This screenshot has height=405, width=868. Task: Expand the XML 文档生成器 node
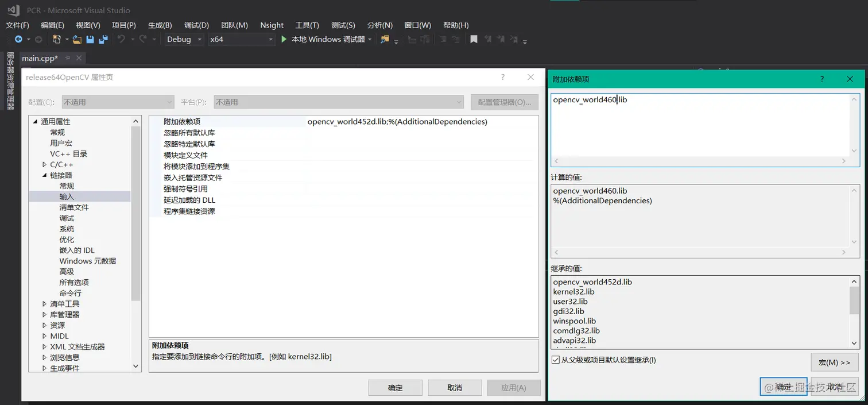pyautogui.click(x=44, y=347)
